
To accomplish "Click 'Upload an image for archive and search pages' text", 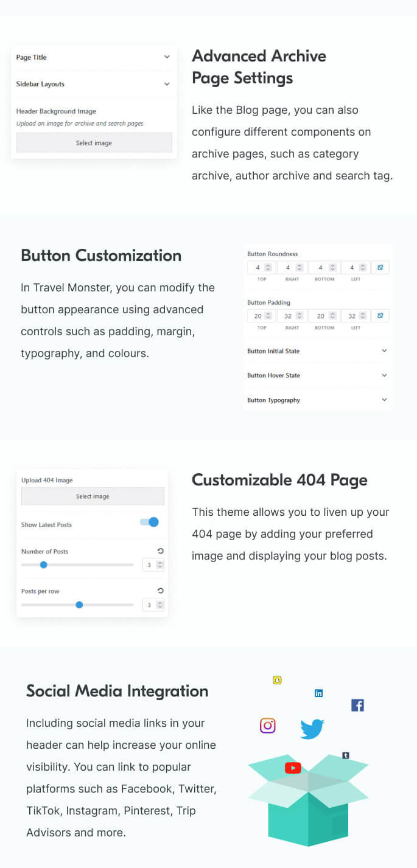I will 80,123.
